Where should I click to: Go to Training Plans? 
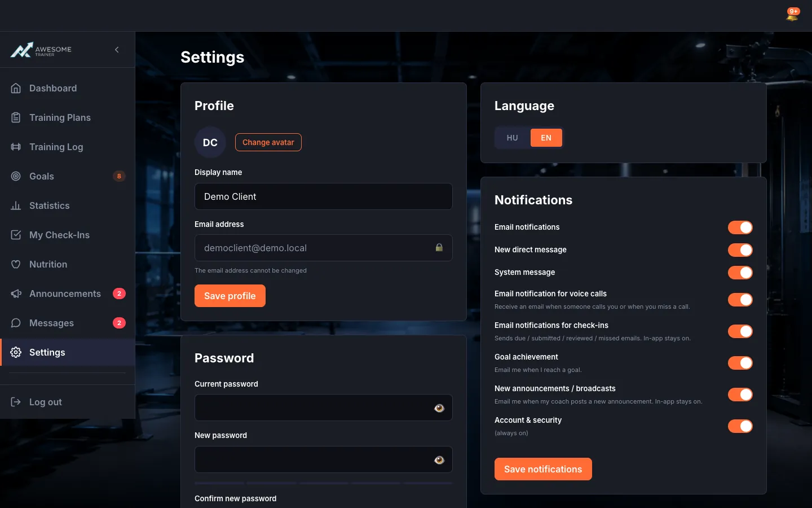[x=68, y=117]
